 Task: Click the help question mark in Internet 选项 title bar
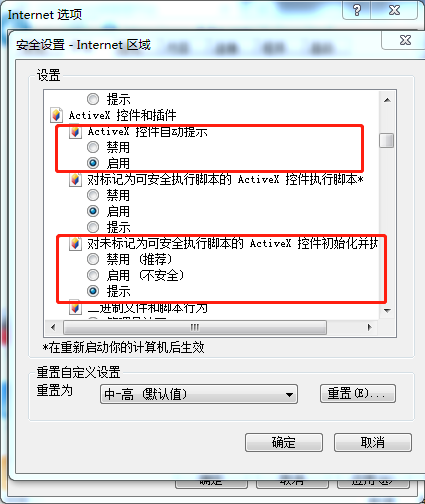(356, 10)
